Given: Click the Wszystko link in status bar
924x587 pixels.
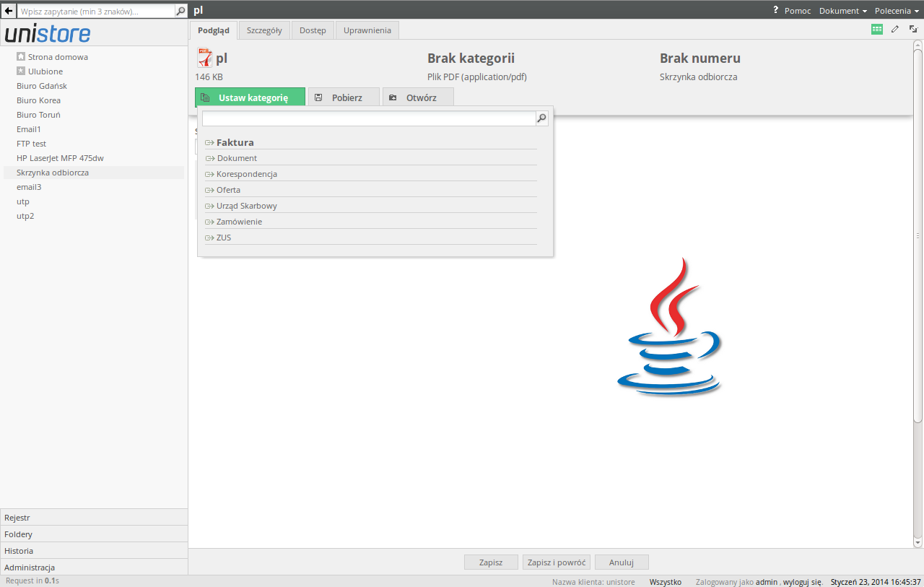Looking at the screenshot, I should [x=666, y=581].
